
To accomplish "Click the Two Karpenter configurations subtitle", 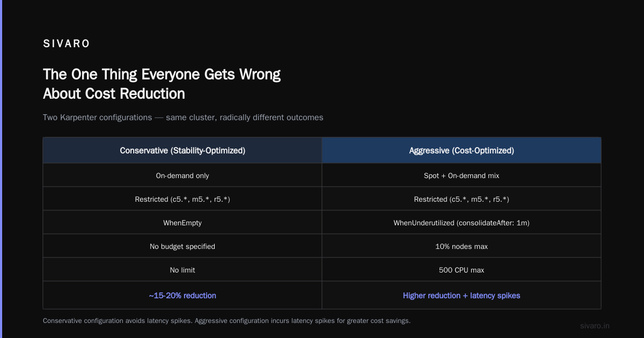I will click(x=183, y=117).
